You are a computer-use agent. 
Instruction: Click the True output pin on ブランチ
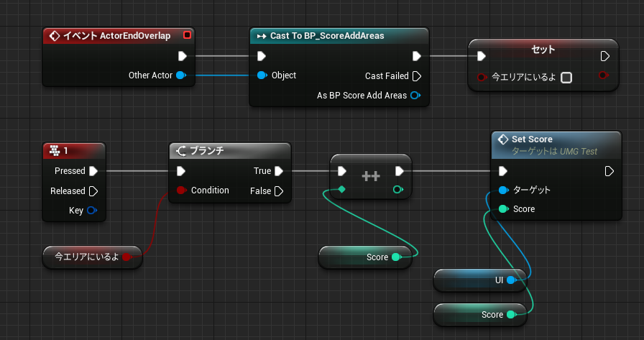(x=279, y=171)
